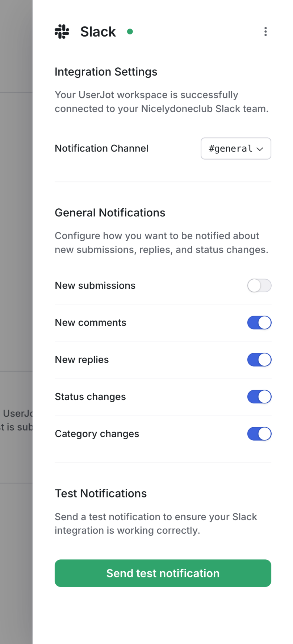
Task: Click the Test Notifications heading
Action: point(101,493)
